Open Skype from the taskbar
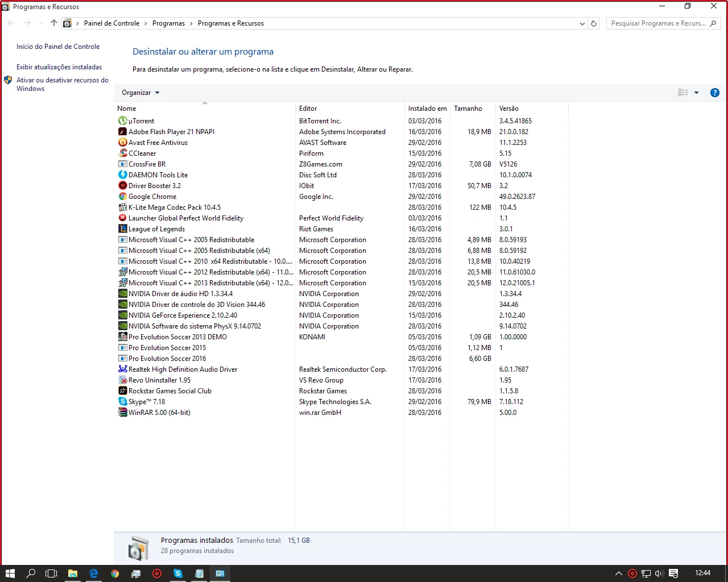Viewport: 728px width, 582px height. pos(178,573)
